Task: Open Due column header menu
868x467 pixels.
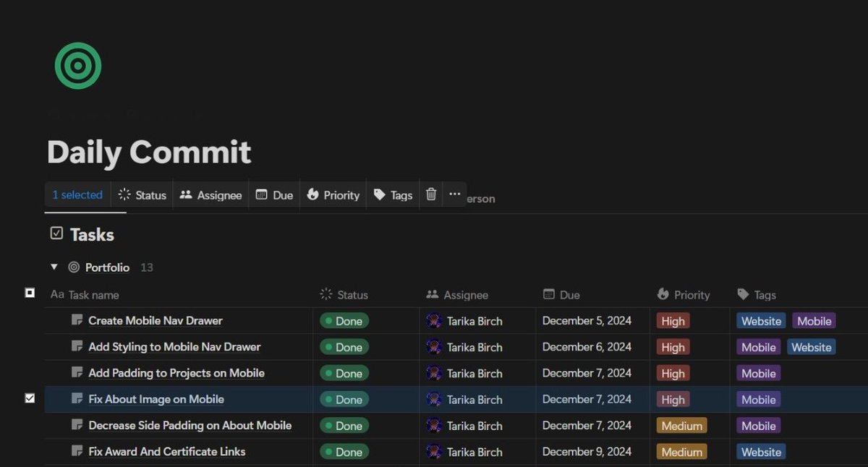Action: tap(561, 295)
